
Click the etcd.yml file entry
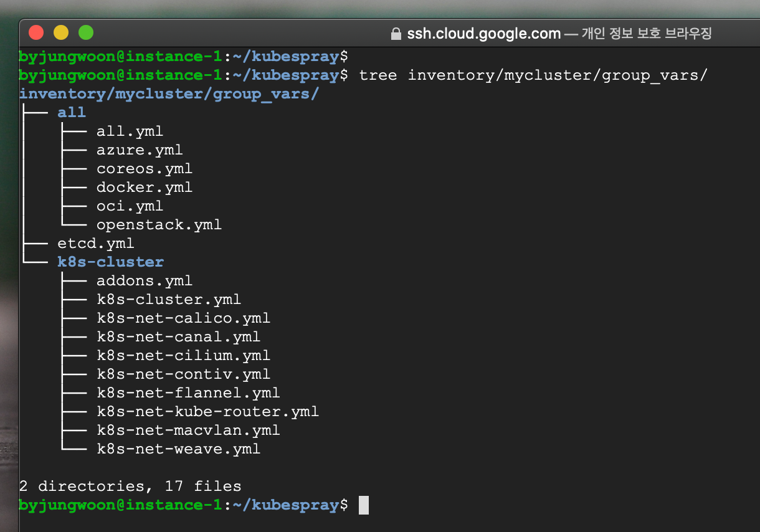[x=96, y=244]
